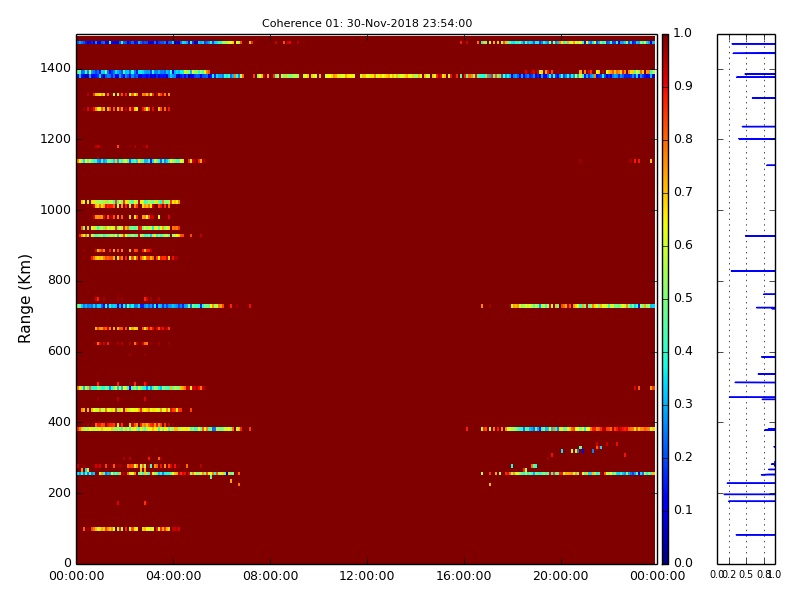Click the 04:00:00 time axis label
This screenshot has height=600, width=800.
(173, 576)
